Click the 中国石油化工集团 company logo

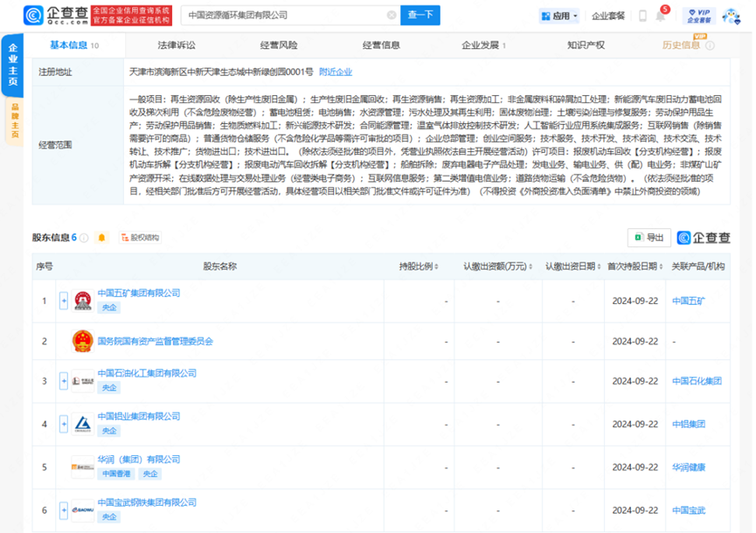[82, 381]
